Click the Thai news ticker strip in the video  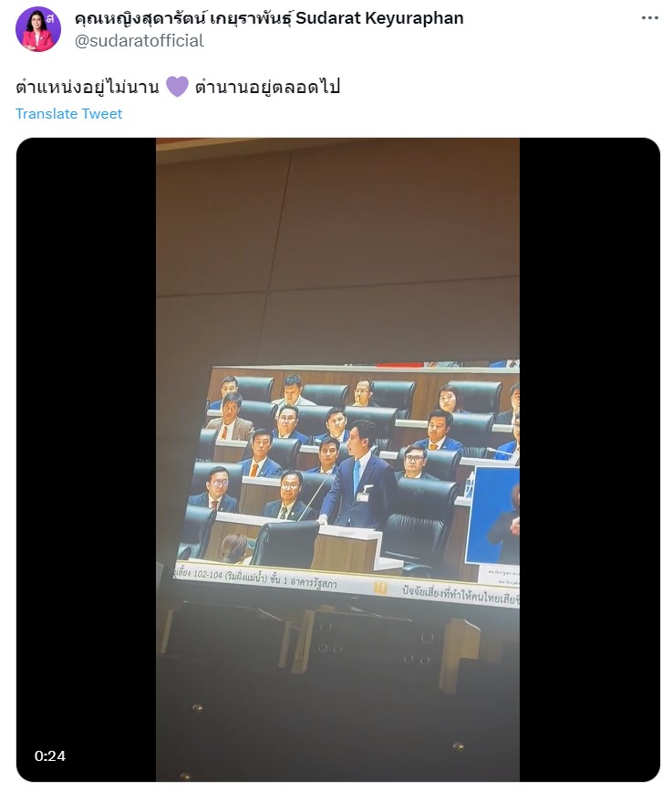click(x=346, y=584)
